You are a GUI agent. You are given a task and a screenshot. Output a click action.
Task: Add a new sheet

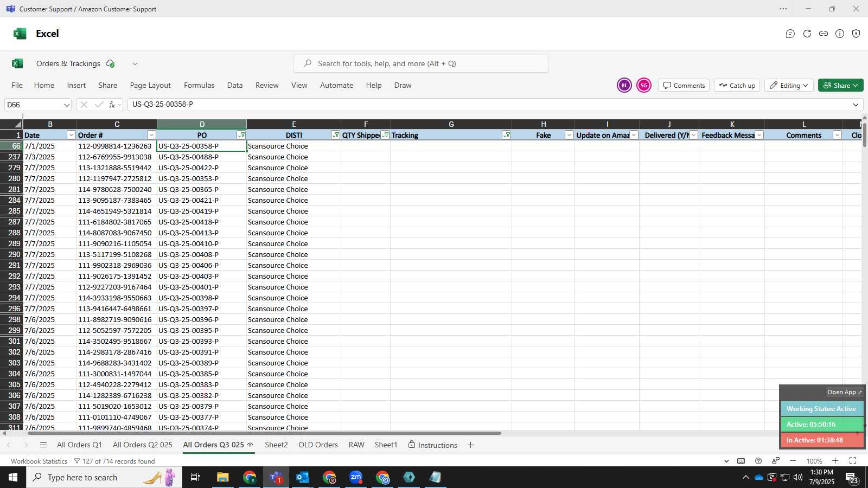tap(470, 445)
